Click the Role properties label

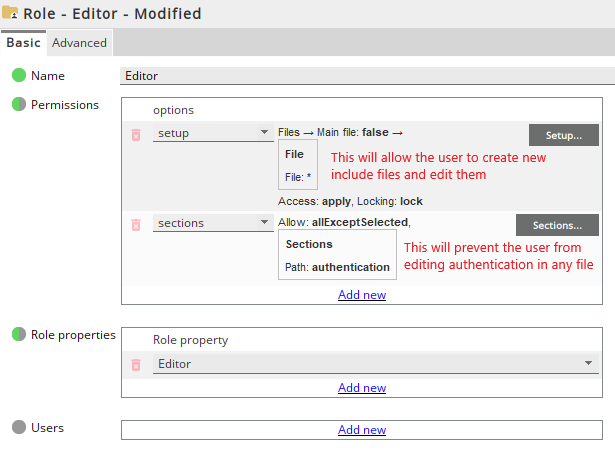73,335
